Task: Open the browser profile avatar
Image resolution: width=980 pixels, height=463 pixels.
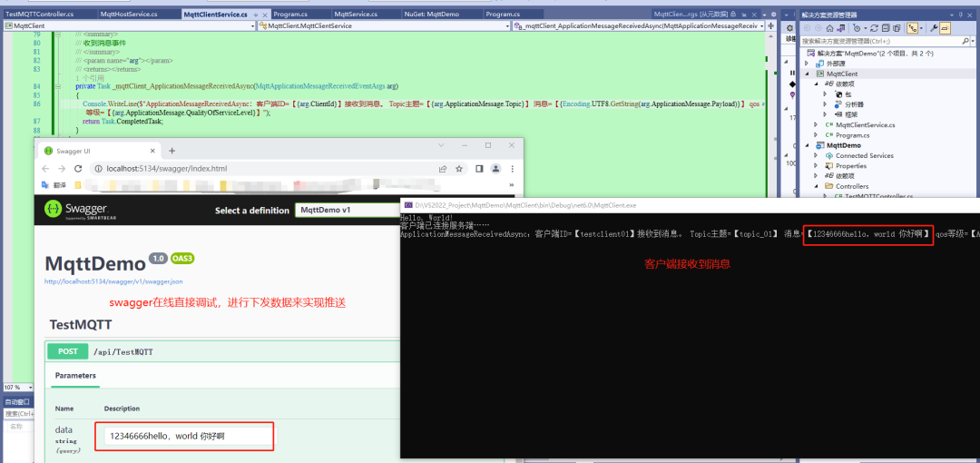Action: click(495, 169)
